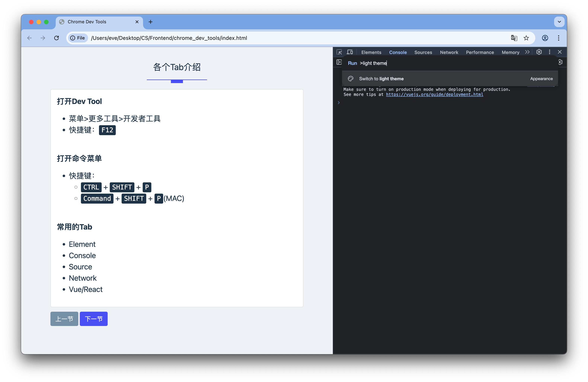588x382 pixels.
Task: Click the browser profile account icon
Action: pyautogui.click(x=545, y=38)
